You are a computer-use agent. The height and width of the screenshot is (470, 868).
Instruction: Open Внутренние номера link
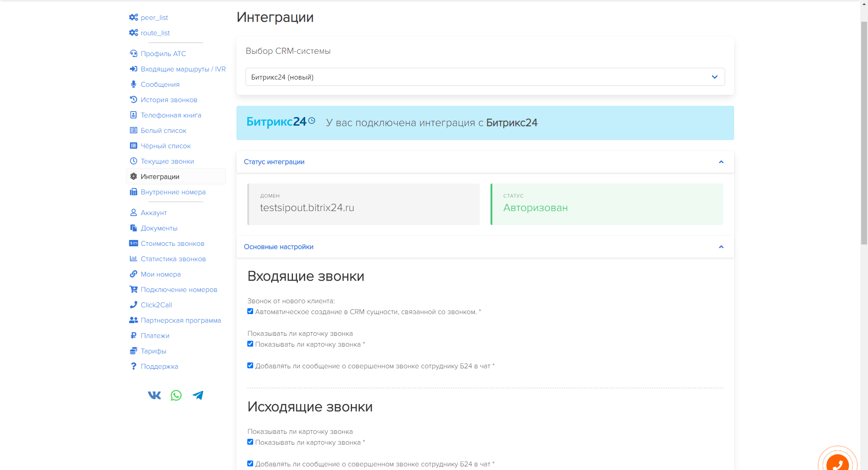(173, 192)
